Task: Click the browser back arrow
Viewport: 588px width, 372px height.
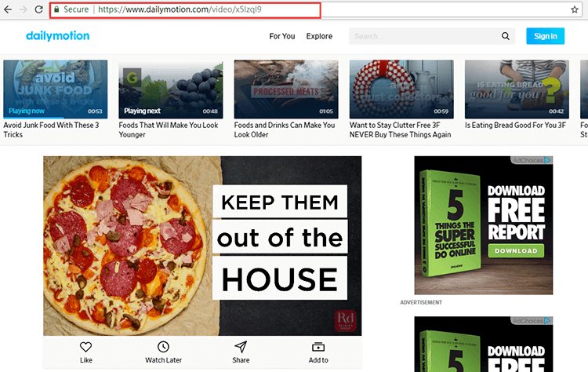Action: pos(8,9)
